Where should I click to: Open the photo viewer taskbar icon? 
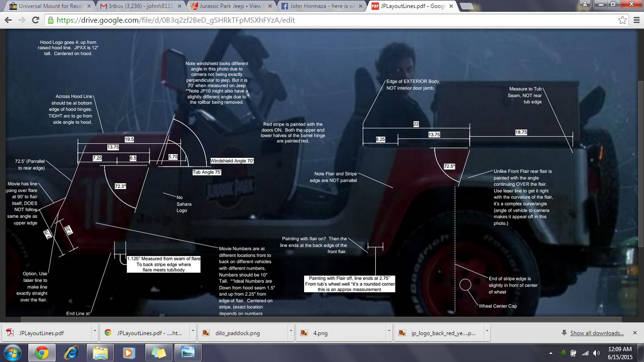click(188, 353)
